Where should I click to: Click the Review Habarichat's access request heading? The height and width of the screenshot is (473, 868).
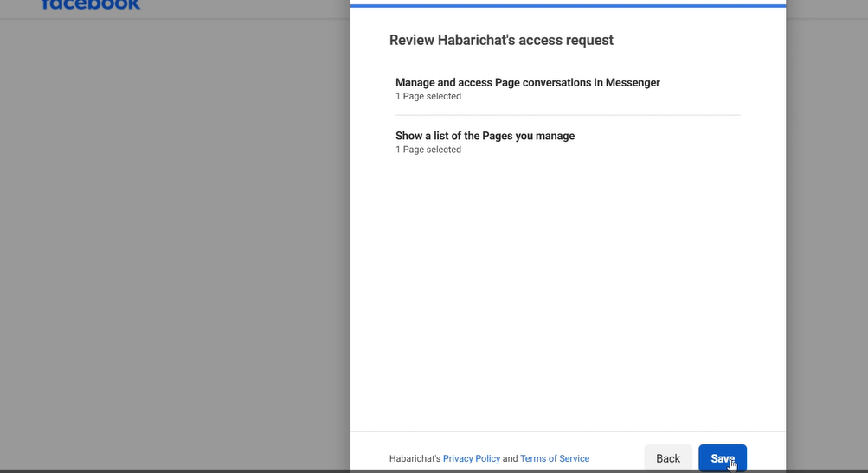coord(501,40)
